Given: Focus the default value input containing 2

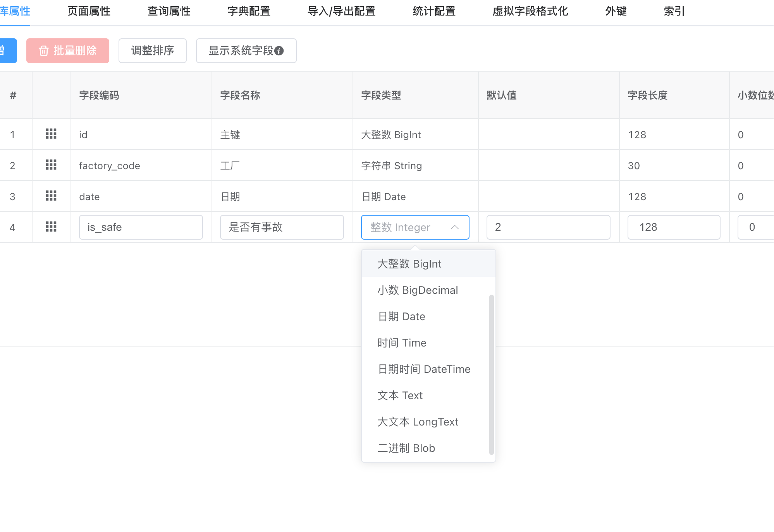Looking at the screenshot, I should coord(548,227).
